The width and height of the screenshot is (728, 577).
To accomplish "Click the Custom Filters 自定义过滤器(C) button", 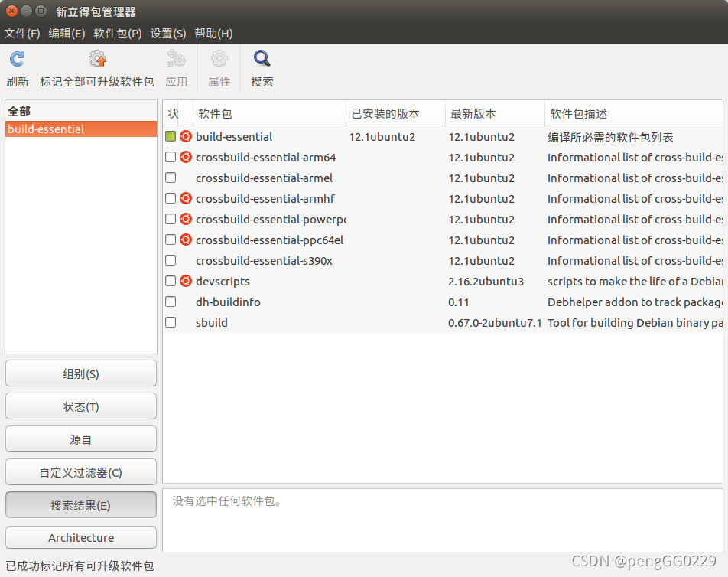I will [x=81, y=472].
